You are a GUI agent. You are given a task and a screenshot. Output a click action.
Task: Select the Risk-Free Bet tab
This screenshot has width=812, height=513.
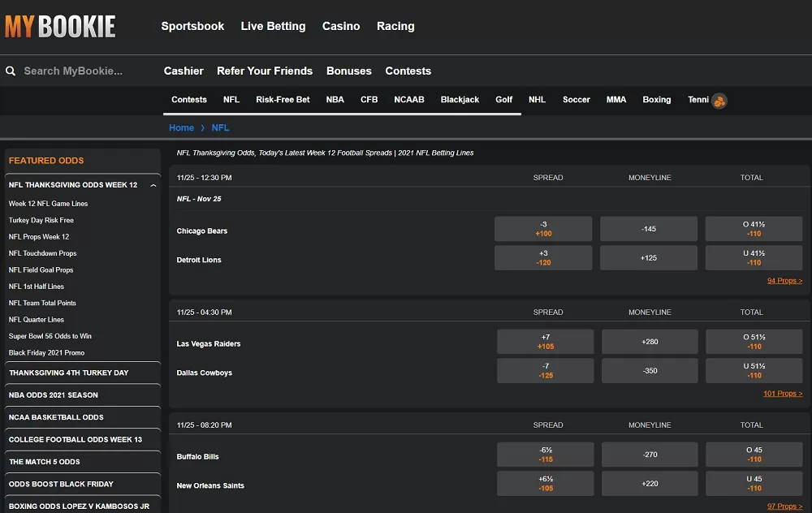pos(283,99)
